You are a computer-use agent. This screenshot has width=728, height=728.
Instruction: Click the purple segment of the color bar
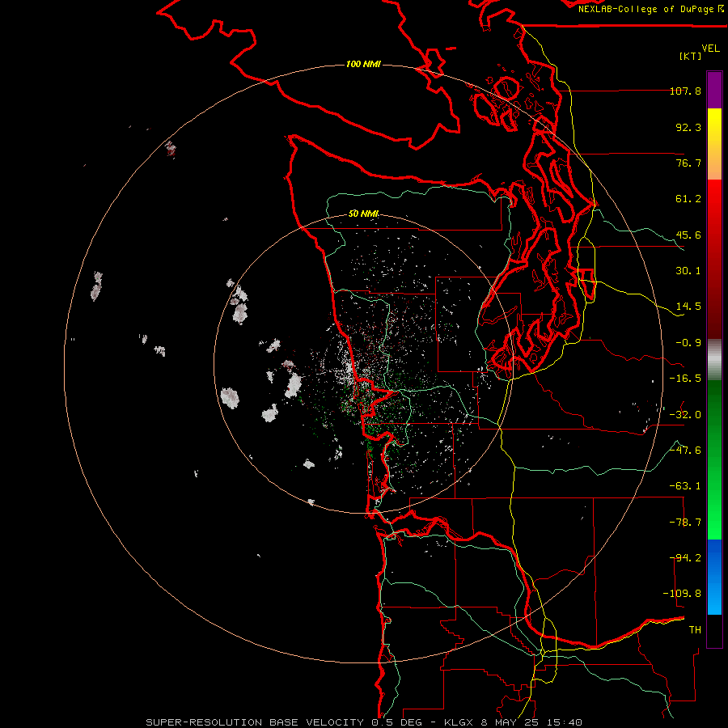[714, 90]
